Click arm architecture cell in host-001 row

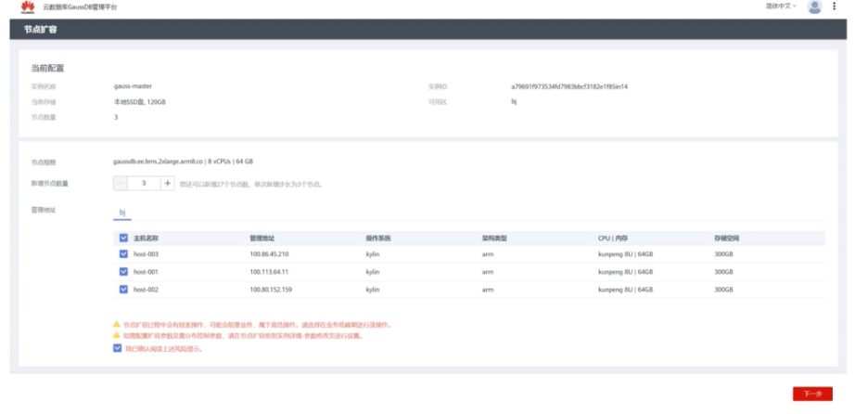(x=488, y=272)
